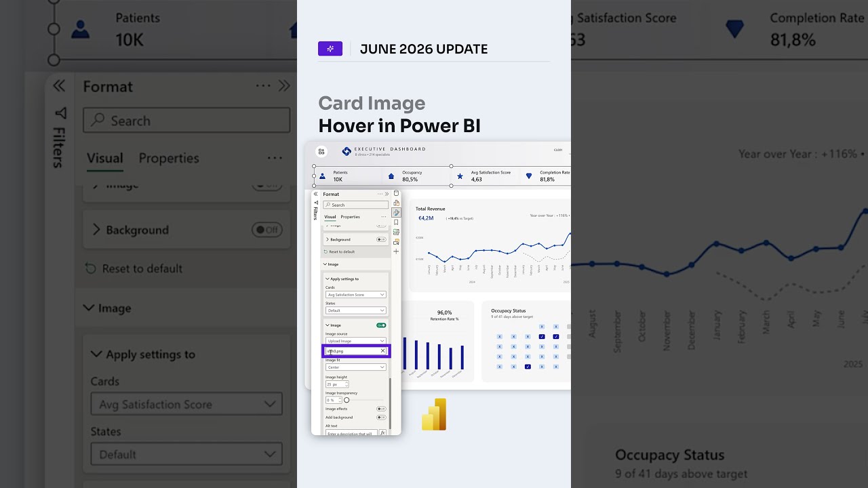Select large Visual tab in background pane
This screenshot has height=488, width=868.
pyautogui.click(x=105, y=158)
